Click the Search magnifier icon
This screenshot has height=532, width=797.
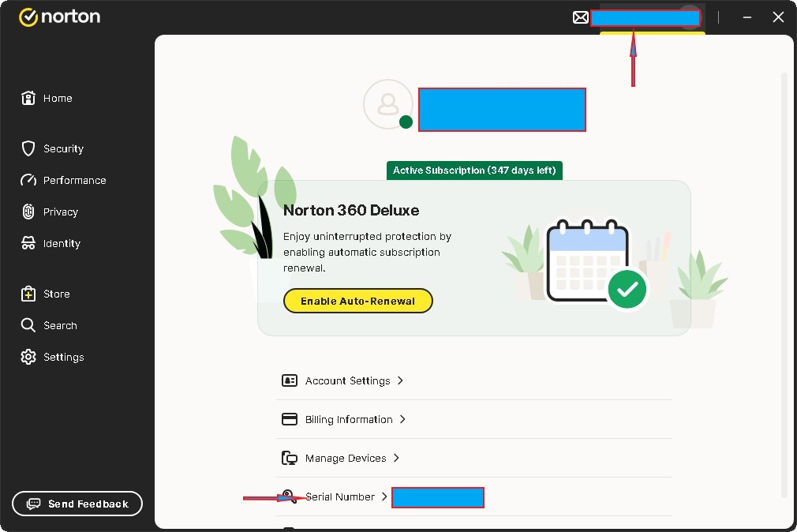28,325
